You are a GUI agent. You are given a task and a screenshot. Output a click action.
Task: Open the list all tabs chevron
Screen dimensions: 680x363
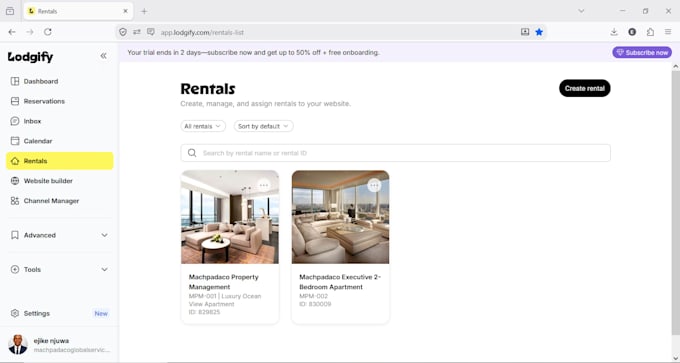click(582, 11)
